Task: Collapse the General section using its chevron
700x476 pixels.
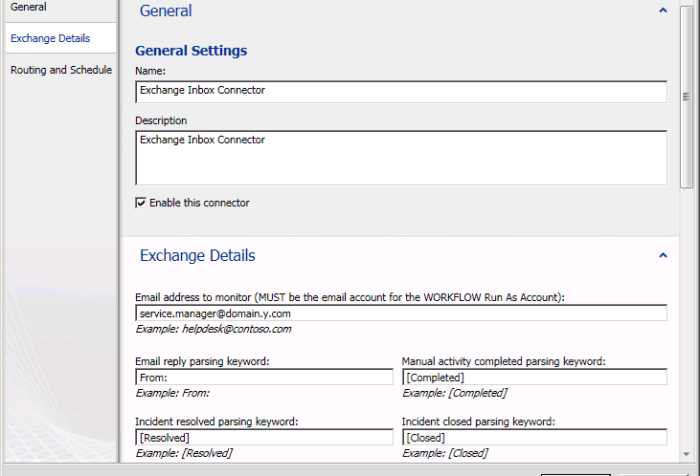Action: tap(662, 10)
